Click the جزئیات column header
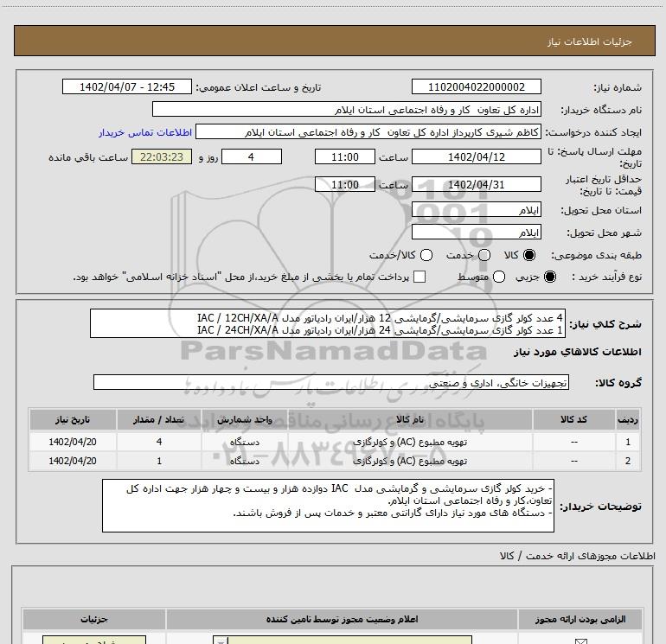 pyautogui.click(x=94, y=620)
